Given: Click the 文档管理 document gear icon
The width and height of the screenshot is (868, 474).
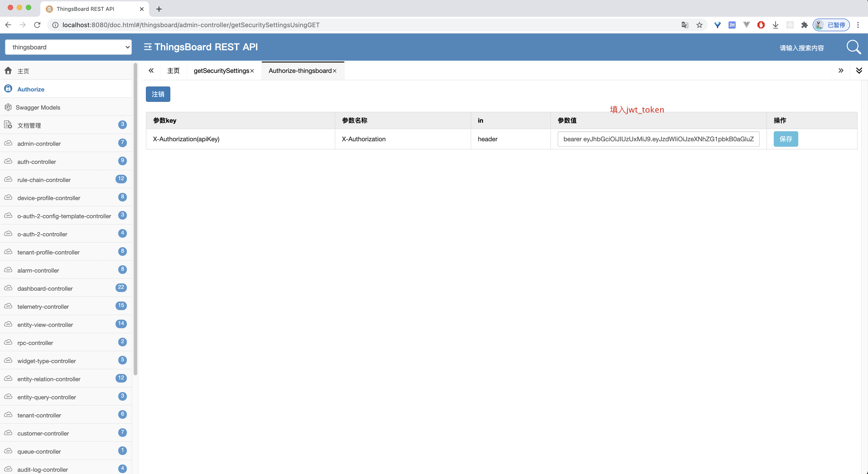Looking at the screenshot, I should (8, 125).
